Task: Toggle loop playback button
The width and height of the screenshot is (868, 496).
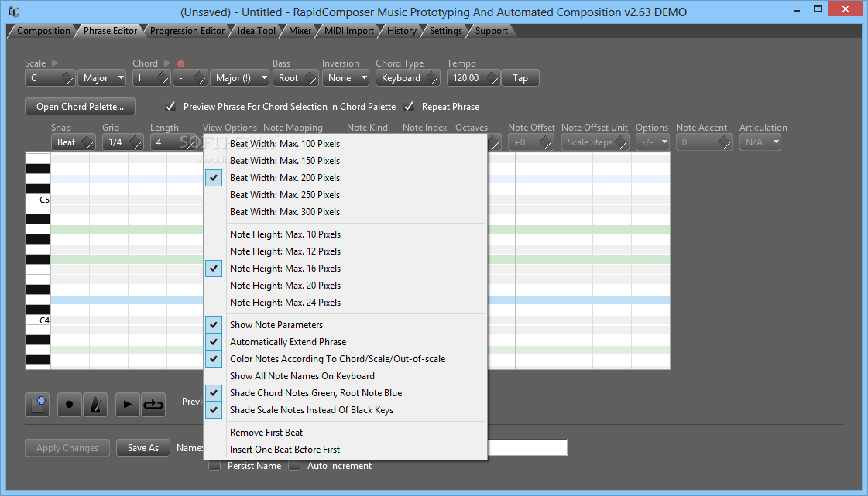Action: click(x=153, y=405)
